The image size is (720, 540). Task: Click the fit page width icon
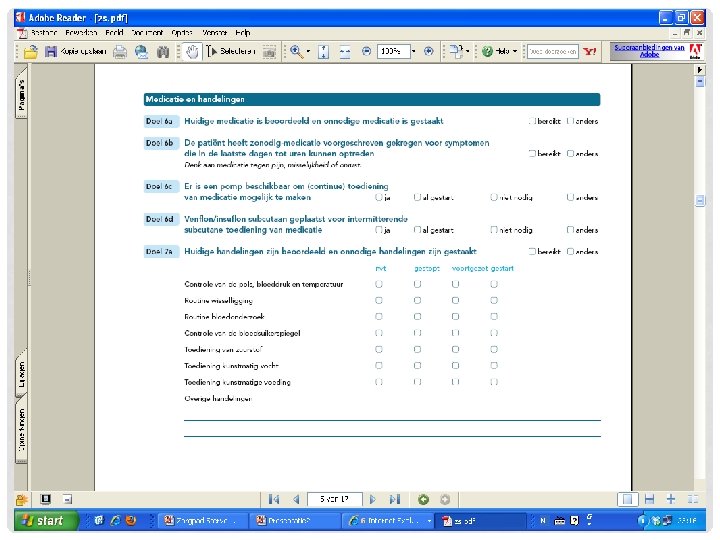[345, 51]
